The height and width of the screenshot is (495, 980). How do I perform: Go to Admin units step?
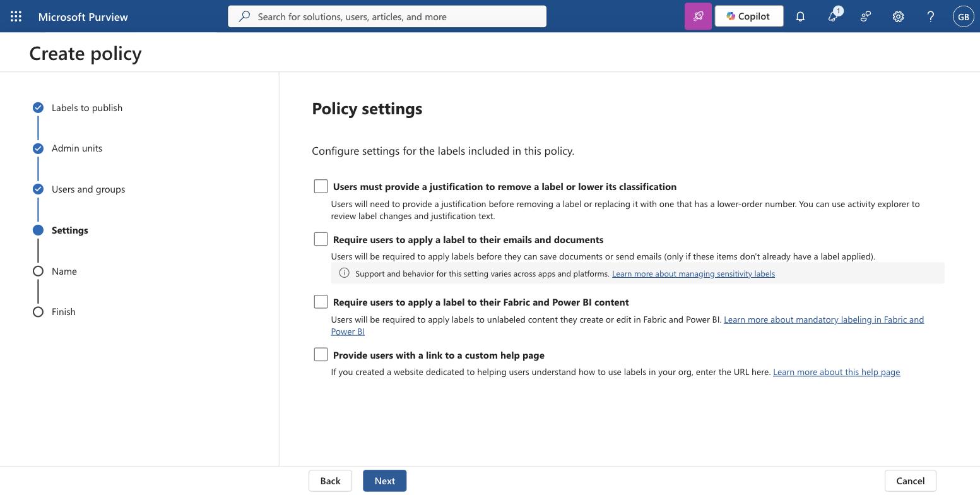[x=77, y=148]
